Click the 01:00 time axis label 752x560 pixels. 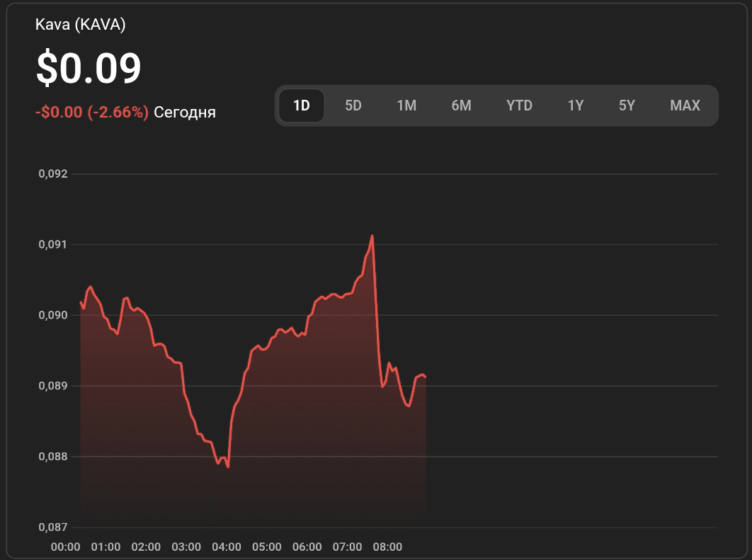106,547
